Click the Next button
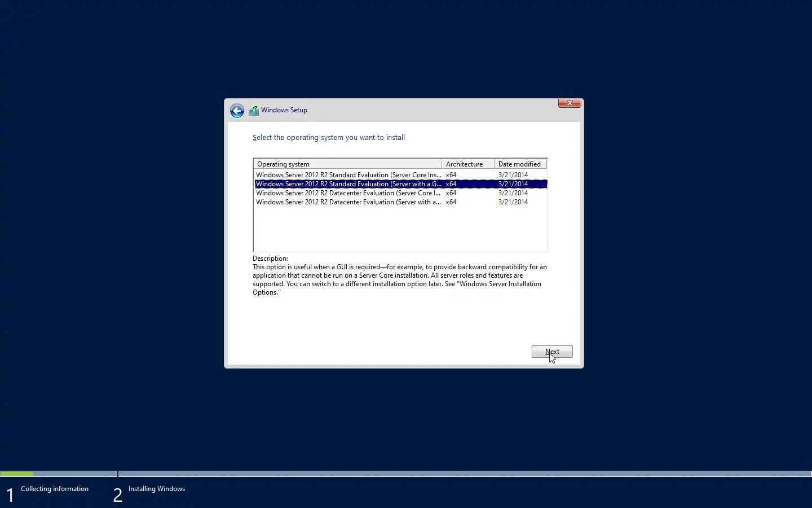This screenshot has width=812, height=508. coord(552,352)
